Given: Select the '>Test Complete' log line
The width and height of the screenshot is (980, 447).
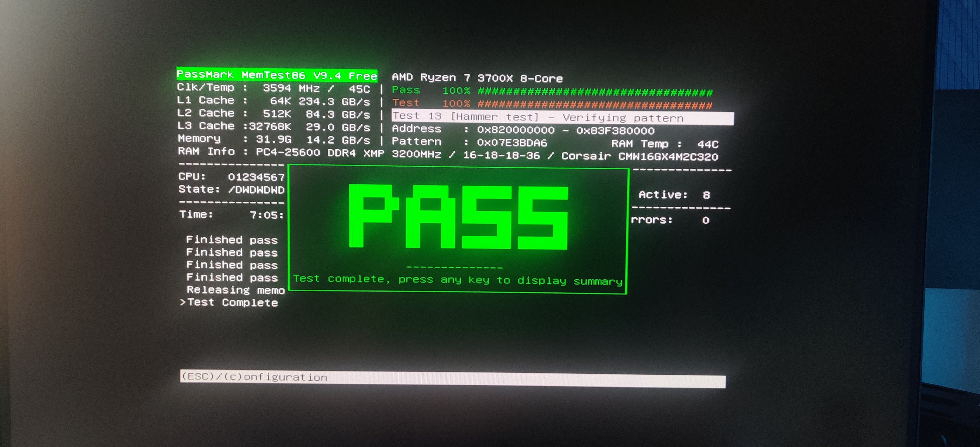Looking at the screenshot, I should (x=229, y=302).
